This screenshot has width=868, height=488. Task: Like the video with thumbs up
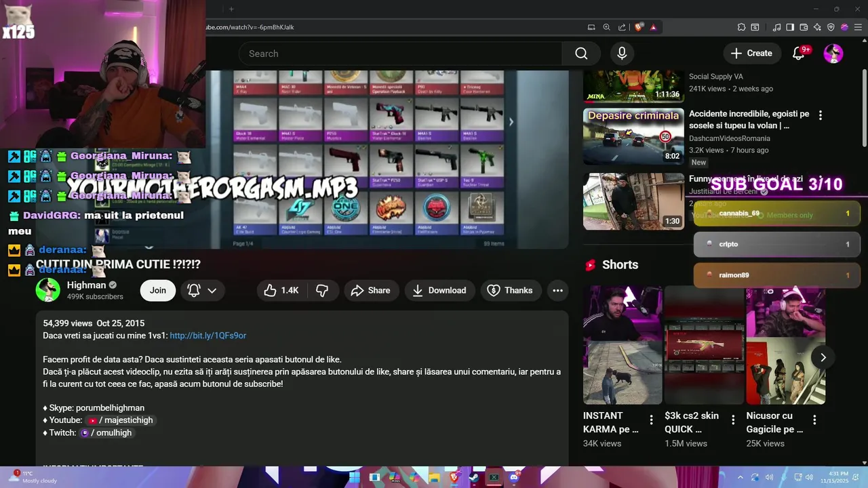point(281,290)
